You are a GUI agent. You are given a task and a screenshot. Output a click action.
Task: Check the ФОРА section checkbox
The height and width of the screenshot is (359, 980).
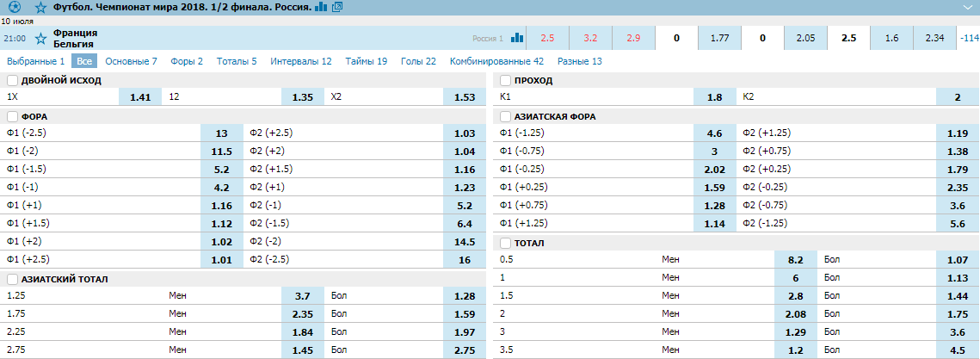point(12,117)
